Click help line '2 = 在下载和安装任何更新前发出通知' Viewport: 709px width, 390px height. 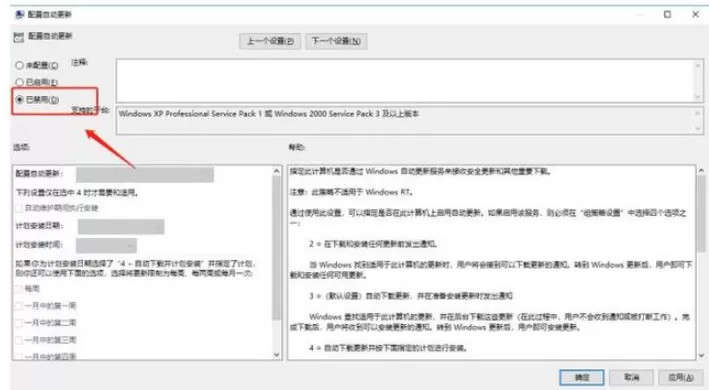[373, 244]
